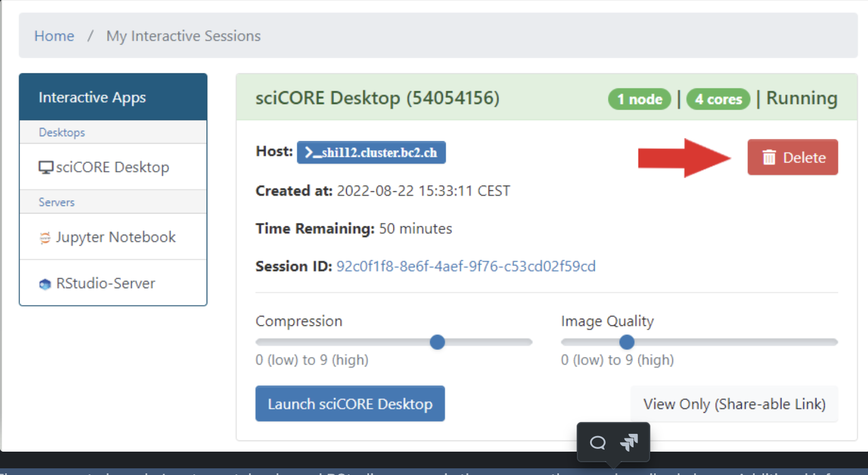Click the green 1 node badge
This screenshot has width=868, height=475.
coord(640,99)
